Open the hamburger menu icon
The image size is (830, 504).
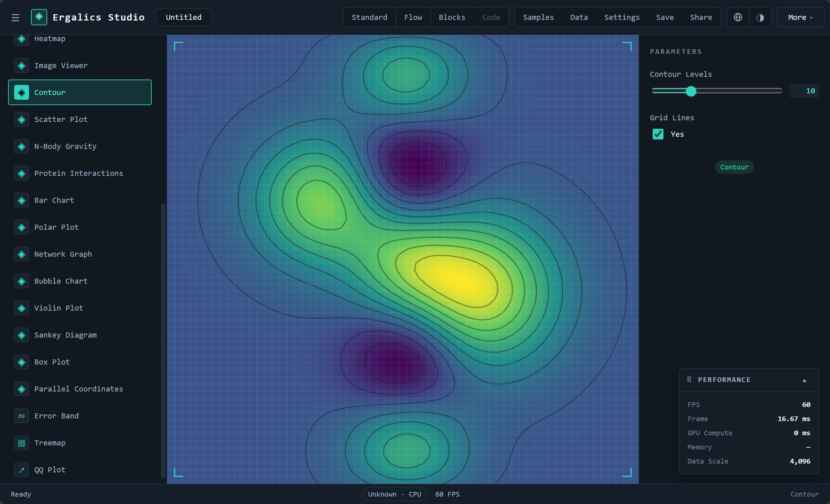(x=16, y=18)
